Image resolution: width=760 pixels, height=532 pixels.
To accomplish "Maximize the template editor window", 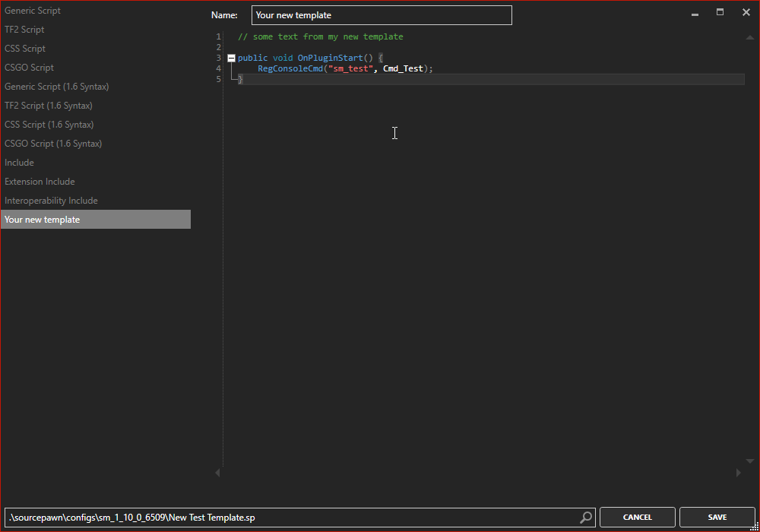I will (x=720, y=13).
